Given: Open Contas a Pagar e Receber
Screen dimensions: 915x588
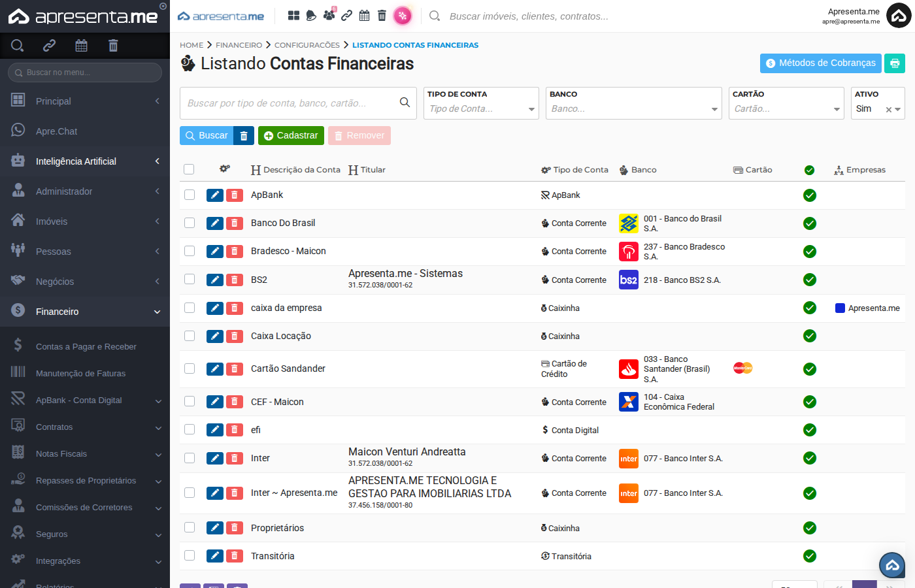Looking at the screenshot, I should click(85, 347).
